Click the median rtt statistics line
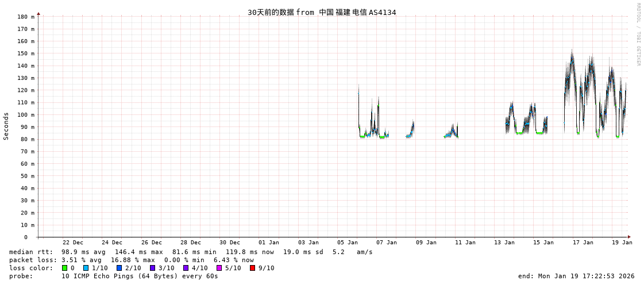Screen dimensions: 644x284 [x=191, y=252]
